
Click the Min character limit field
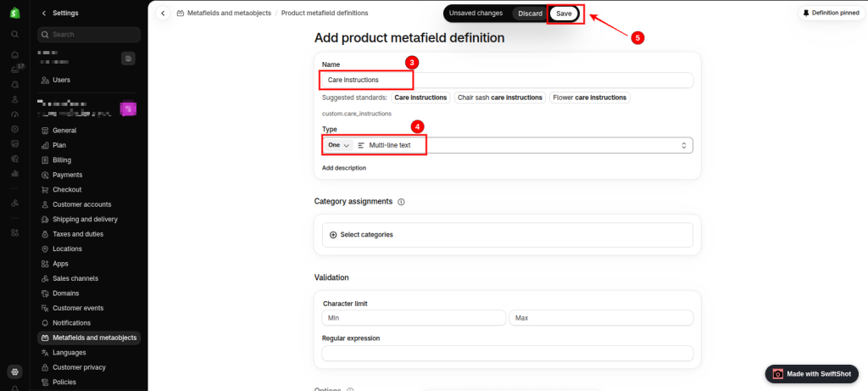click(x=414, y=318)
